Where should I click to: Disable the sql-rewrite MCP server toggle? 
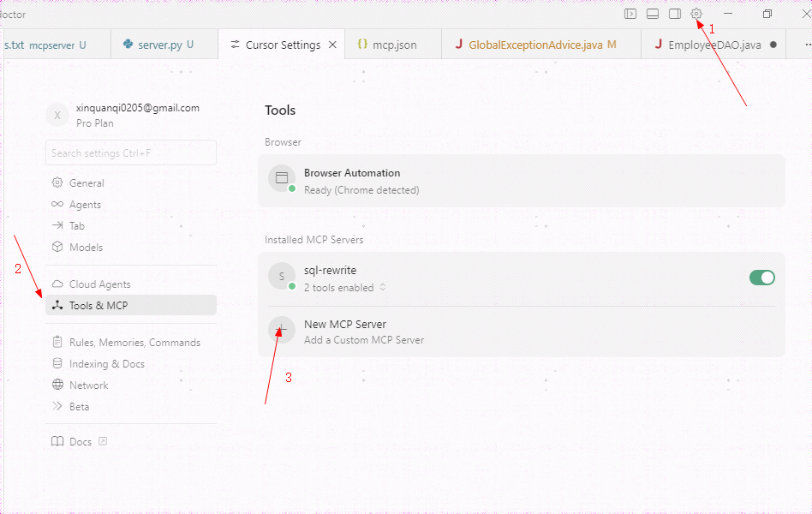tap(761, 278)
